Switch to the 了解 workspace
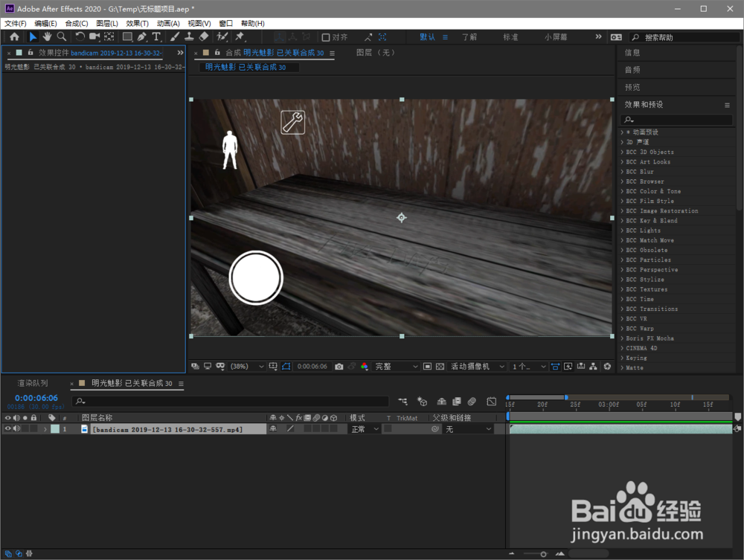The width and height of the screenshot is (744, 560). (x=469, y=37)
